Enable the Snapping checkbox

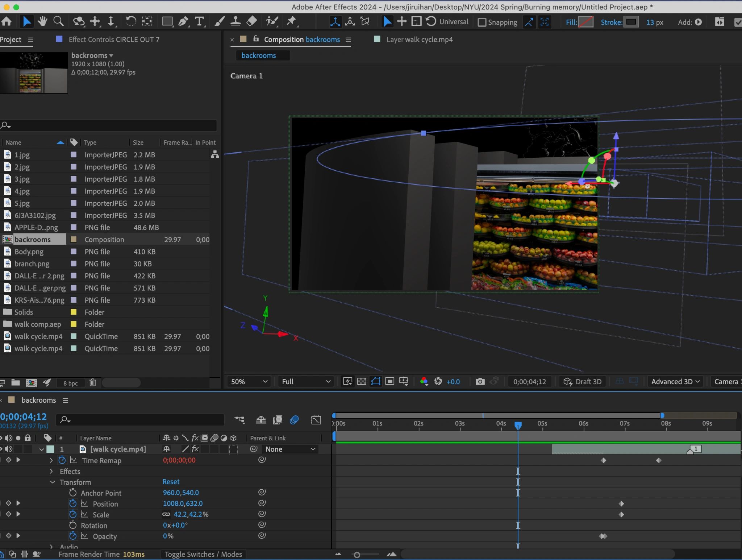(482, 22)
